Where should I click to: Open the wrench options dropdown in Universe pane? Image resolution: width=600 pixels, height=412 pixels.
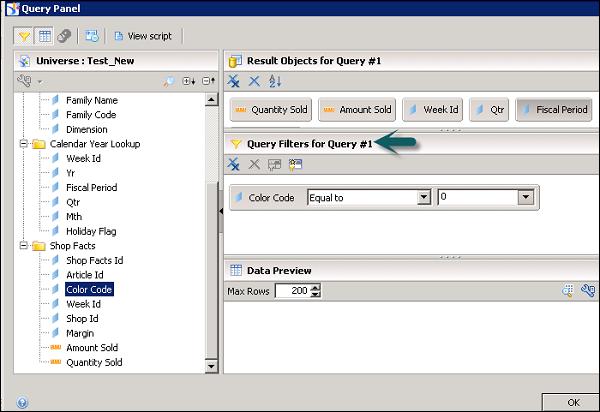[29, 81]
